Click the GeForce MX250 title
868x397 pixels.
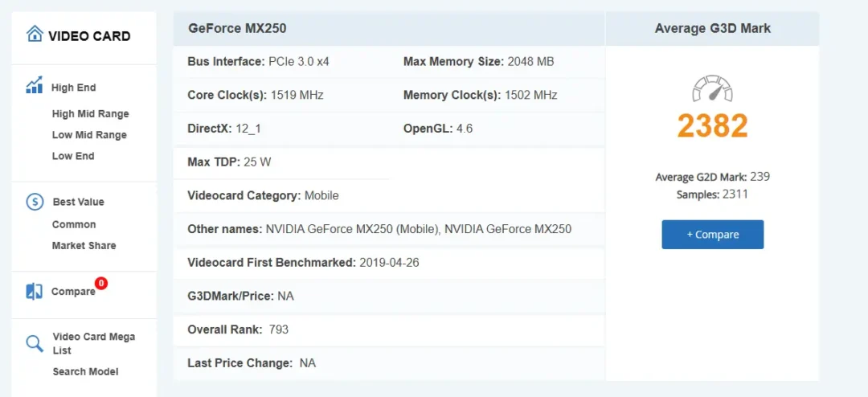[x=237, y=28]
